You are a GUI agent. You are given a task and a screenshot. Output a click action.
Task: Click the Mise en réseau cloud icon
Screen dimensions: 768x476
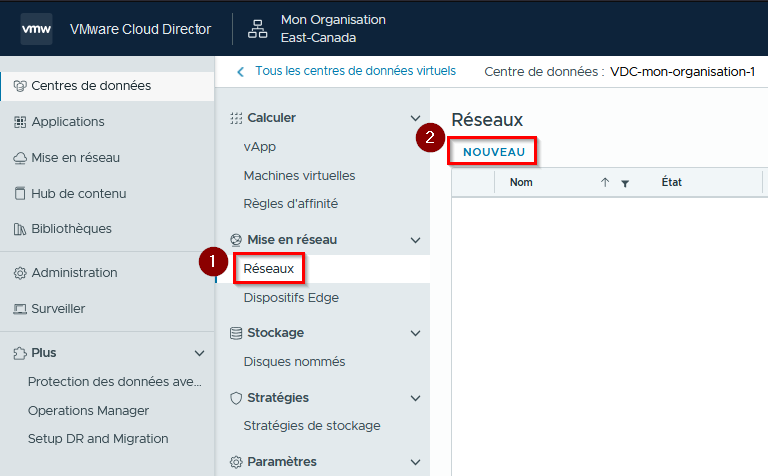(20, 158)
